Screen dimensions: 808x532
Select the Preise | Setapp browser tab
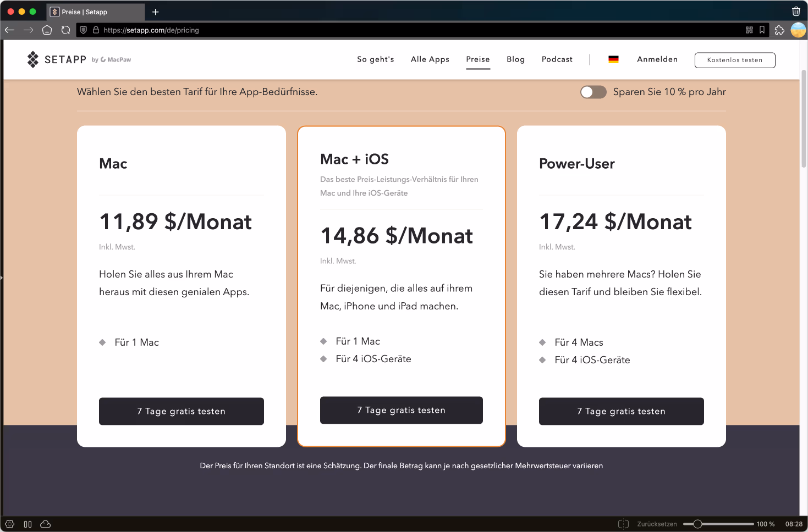coord(96,12)
